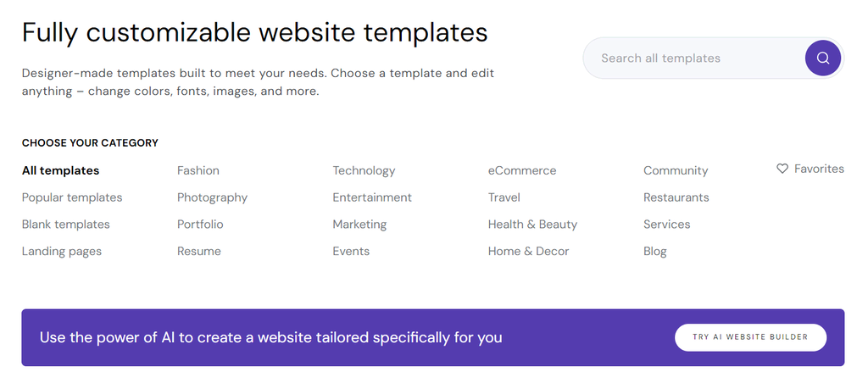This screenshot has height=383, width=868.
Task: Click the Favorites heart icon
Action: (782, 169)
